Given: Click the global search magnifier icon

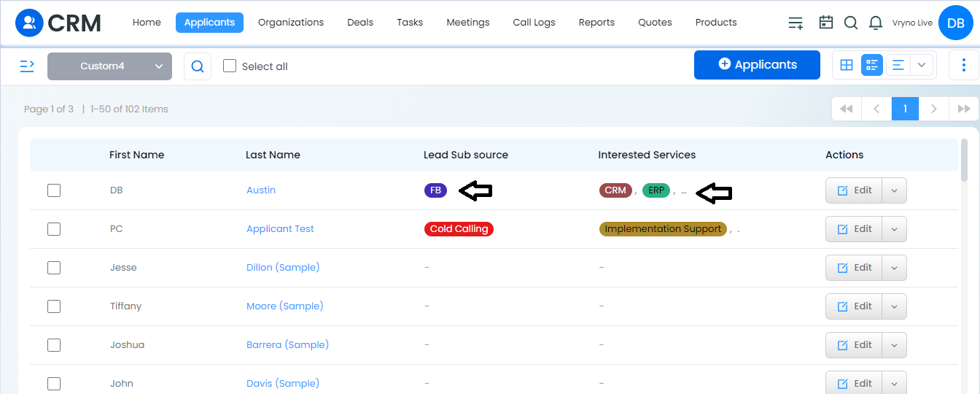Looking at the screenshot, I should pos(851,23).
